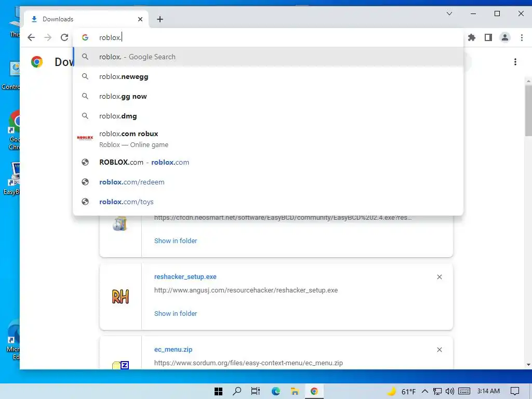
Task: Open the Extensions puzzle icon
Action: coord(472,37)
